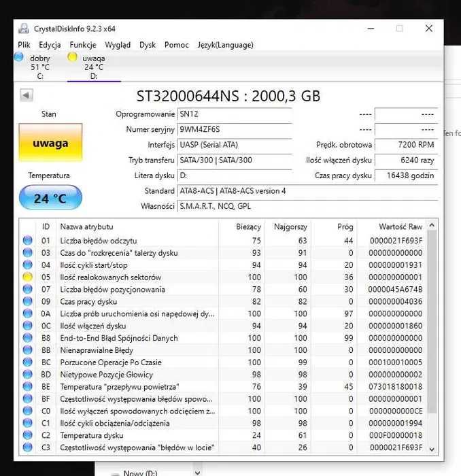This screenshot has width=461, height=476.
Task: Click the blue status icon for attribute C1
Action: [28, 422]
